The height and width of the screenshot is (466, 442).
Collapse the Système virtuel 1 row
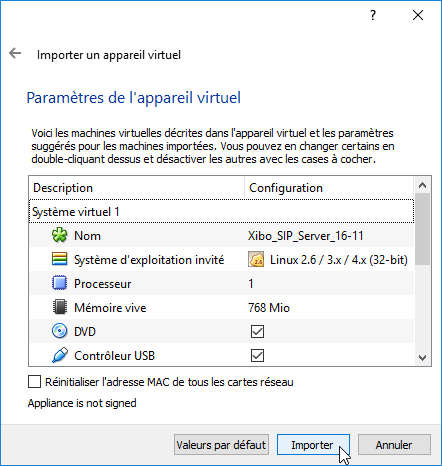coord(221,212)
